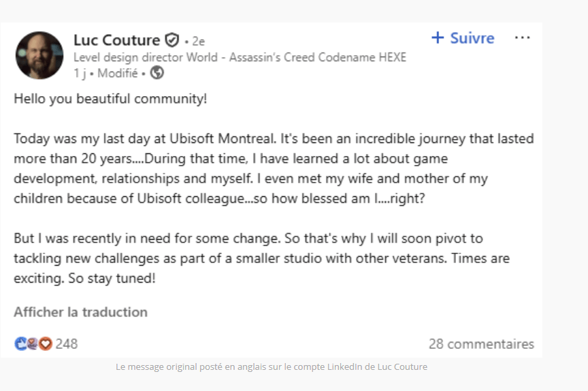Open the 28 commentaires thread
588x391 pixels.
tap(481, 344)
